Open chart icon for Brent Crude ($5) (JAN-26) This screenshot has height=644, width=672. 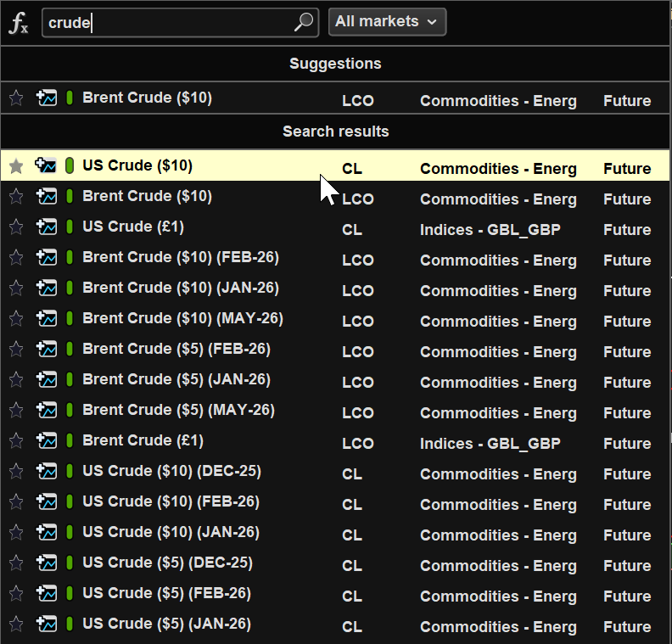pos(47,379)
